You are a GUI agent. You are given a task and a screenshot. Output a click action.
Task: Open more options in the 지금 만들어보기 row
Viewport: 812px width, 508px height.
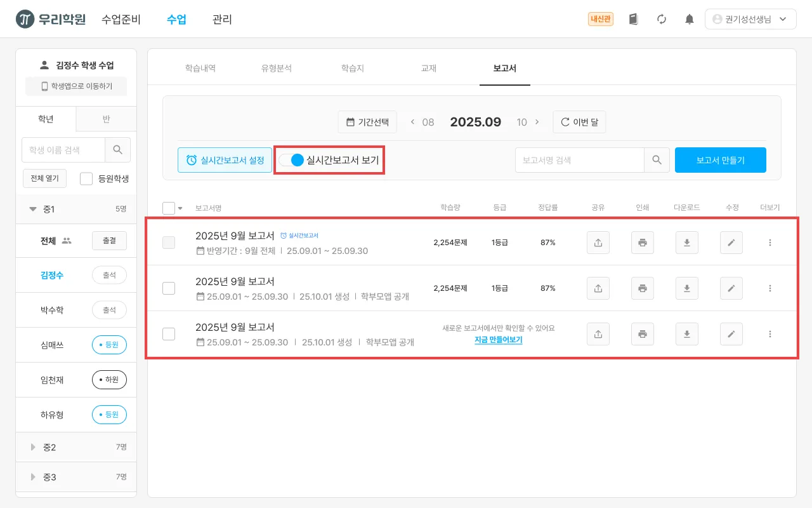click(770, 334)
